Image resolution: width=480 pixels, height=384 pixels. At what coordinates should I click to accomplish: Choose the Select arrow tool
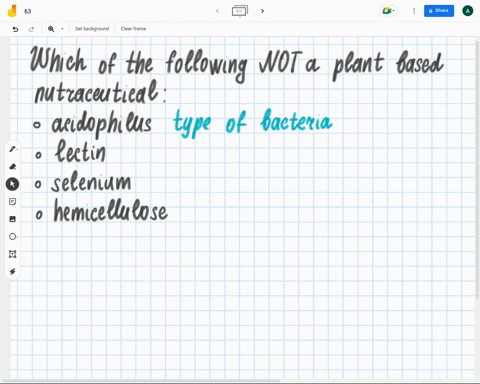(12, 184)
